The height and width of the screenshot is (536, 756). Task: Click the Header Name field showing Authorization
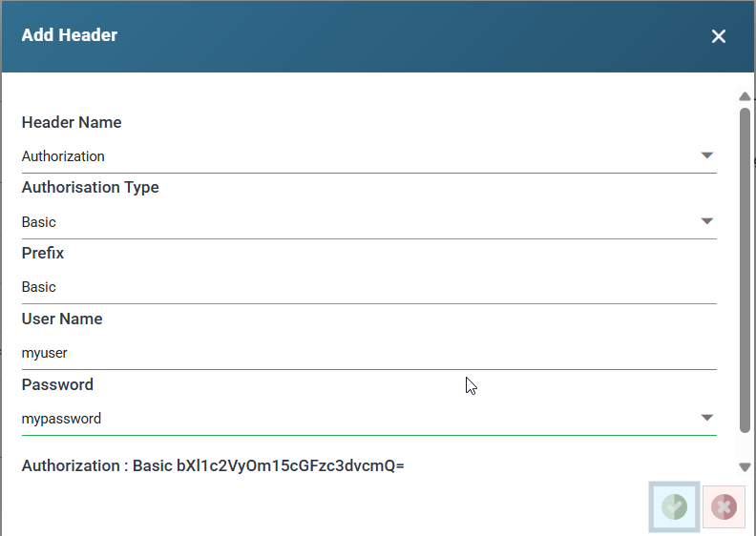pyautogui.click(x=353, y=156)
